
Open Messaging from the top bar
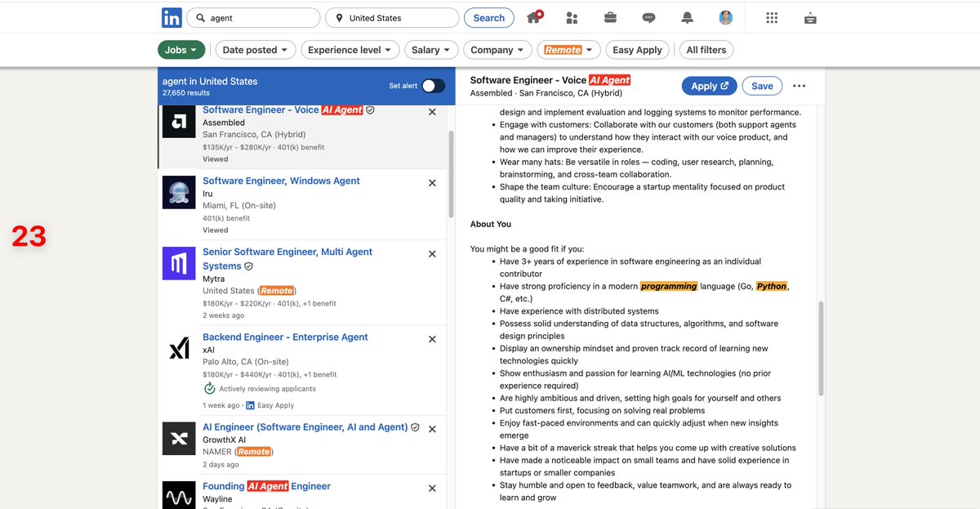[x=648, y=17]
